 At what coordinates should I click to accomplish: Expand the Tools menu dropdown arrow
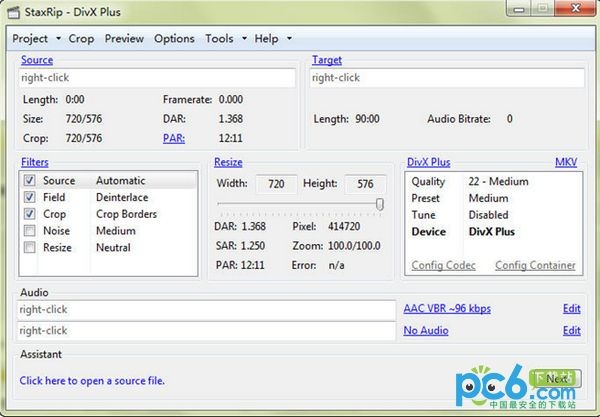244,39
